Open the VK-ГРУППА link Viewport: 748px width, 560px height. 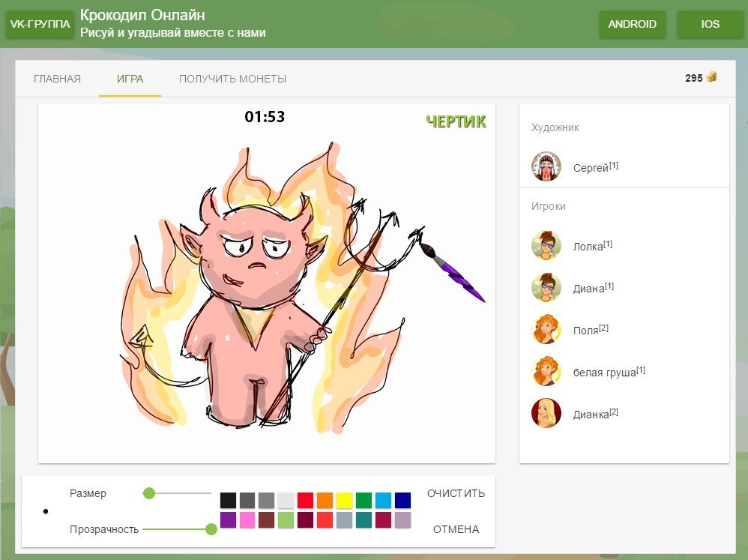coord(40,24)
